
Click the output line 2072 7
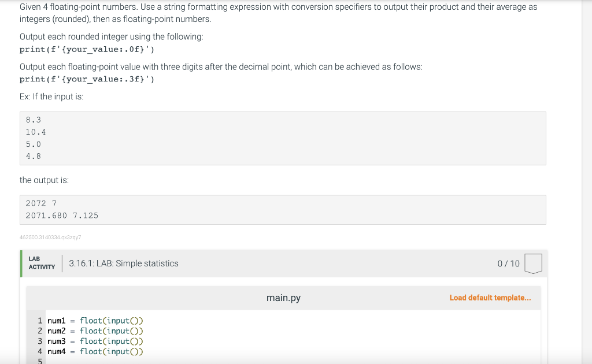tap(41, 203)
